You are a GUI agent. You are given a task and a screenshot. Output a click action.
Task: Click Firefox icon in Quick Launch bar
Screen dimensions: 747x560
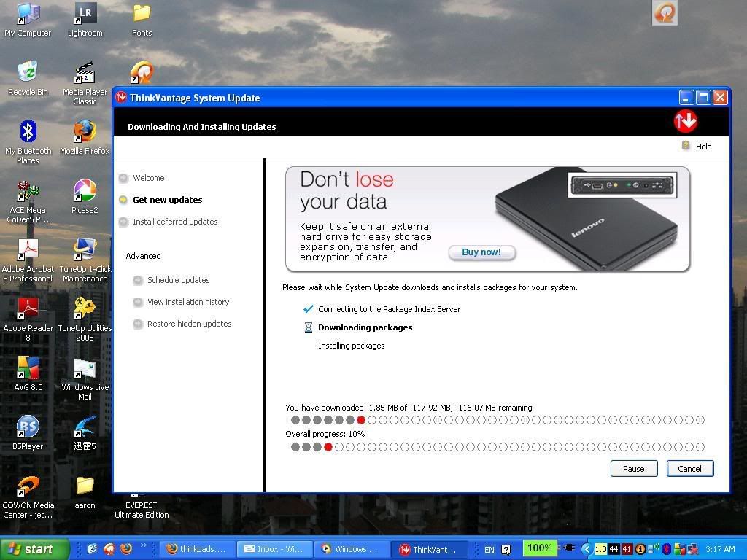126,548
